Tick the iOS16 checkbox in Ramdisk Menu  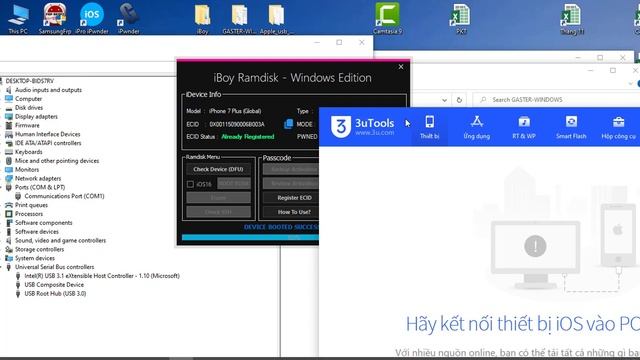click(x=190, y=184)
